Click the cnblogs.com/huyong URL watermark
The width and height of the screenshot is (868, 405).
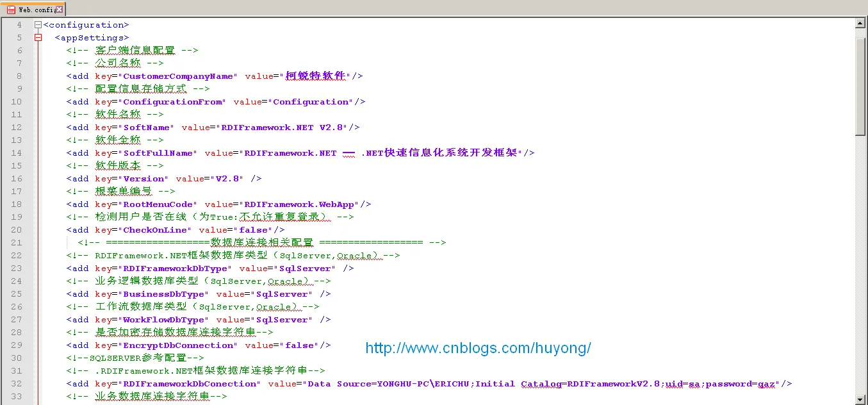tap(478, 349)
